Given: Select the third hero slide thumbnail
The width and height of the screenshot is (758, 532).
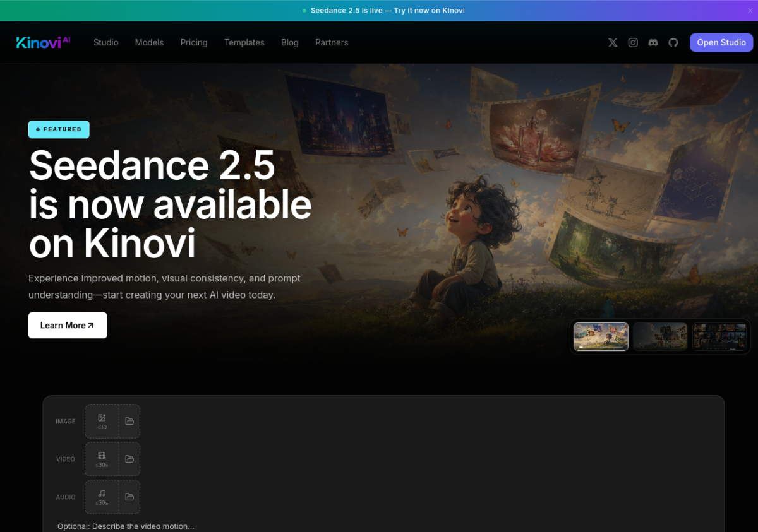Looking at the screenshot, I should [719, 336].
